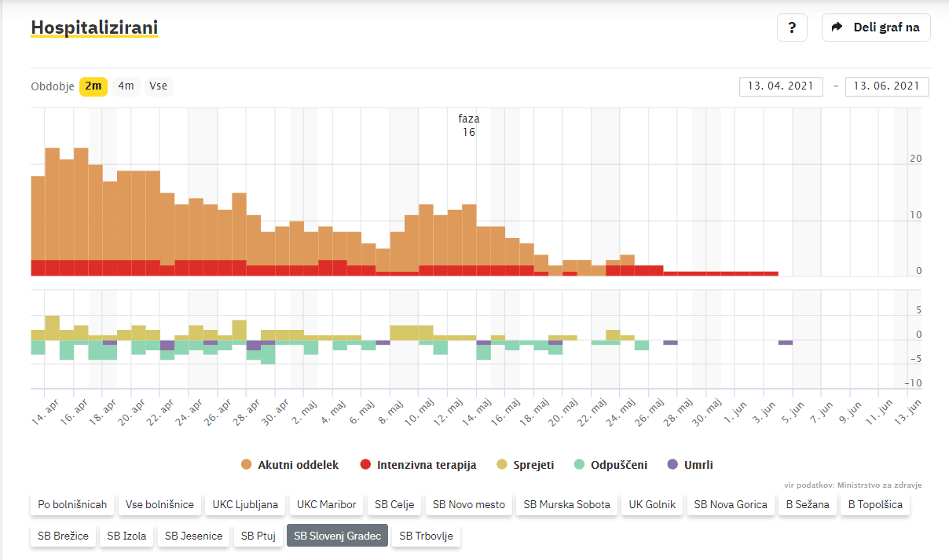Open the Hospitalizirani heading link
This screenshot has height=560, width=949.
94,28
